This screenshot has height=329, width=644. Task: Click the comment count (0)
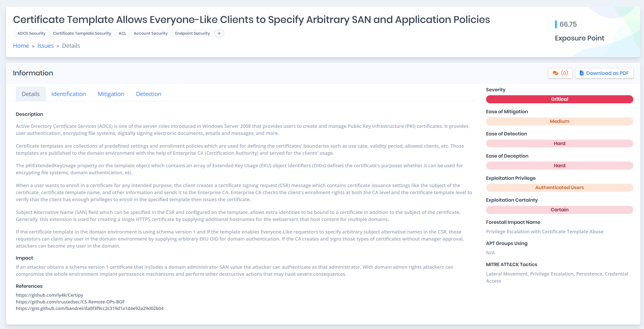pyautogui.click(x=564, y=73)
